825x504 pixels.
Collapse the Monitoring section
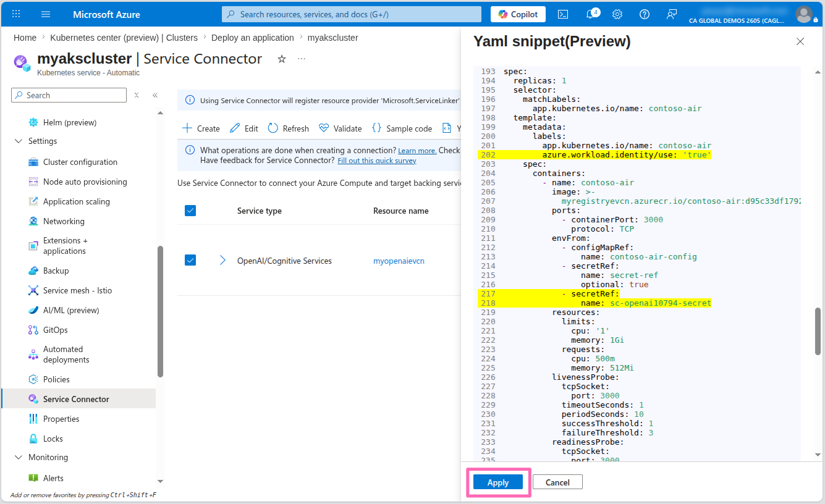[17, 457]
